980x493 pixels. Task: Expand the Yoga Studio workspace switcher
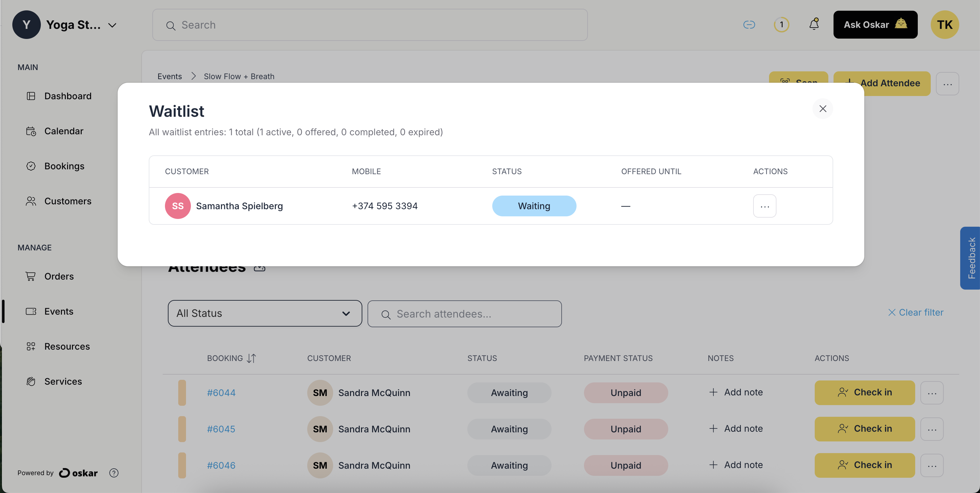tap(112, 25)
